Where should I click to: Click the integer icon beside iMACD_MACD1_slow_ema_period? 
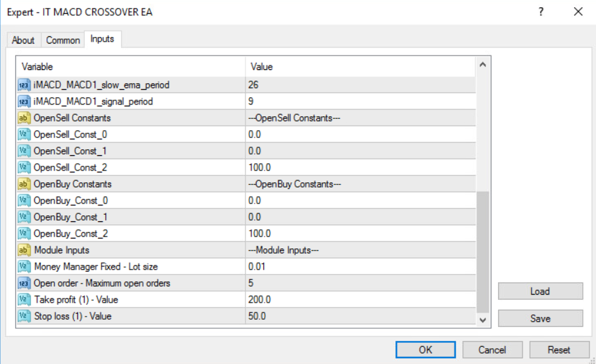pyautogui.click(x=24, y=85)
